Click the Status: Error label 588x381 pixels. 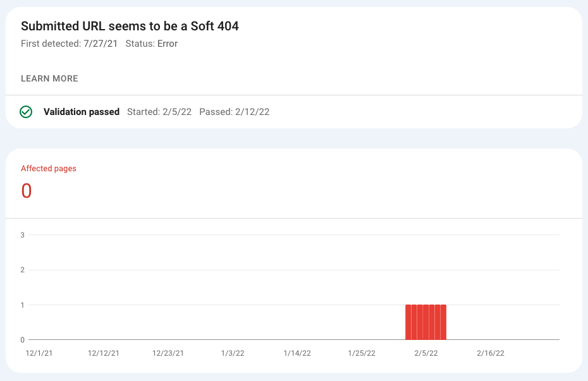coord(152,44)
